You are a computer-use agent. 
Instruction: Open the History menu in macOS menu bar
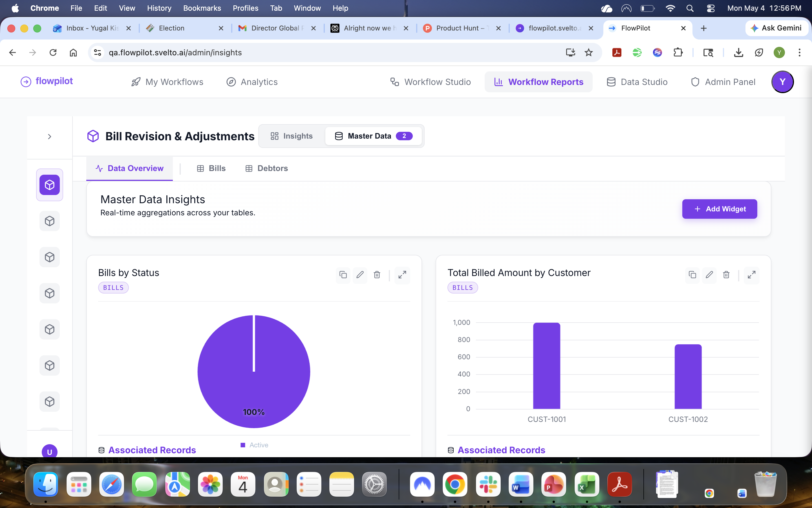[x=159, y=8]
